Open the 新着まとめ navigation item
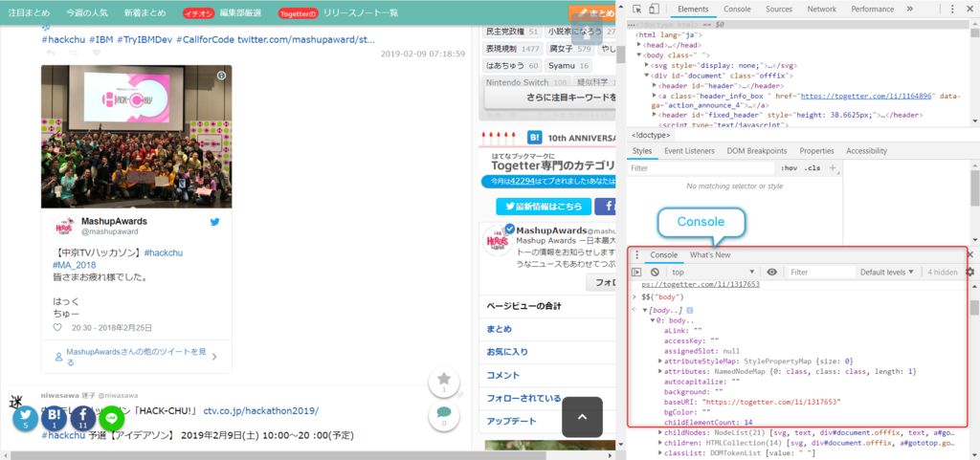 point(145,12)
